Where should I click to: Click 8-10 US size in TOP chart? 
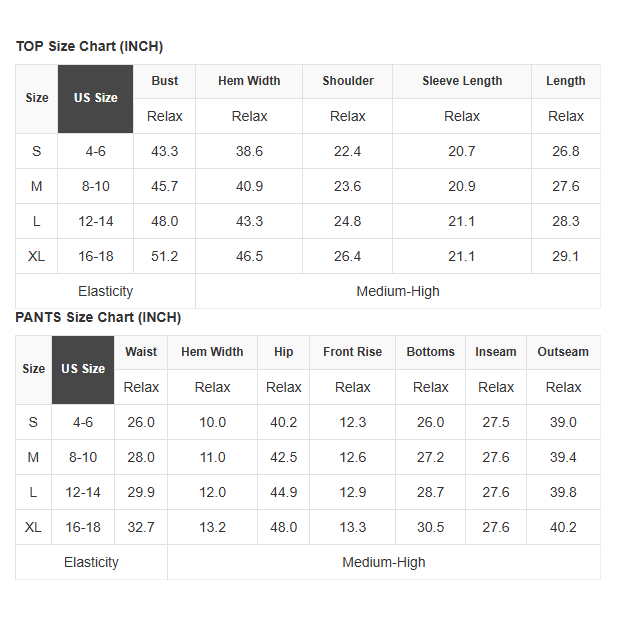click(96, 186)
